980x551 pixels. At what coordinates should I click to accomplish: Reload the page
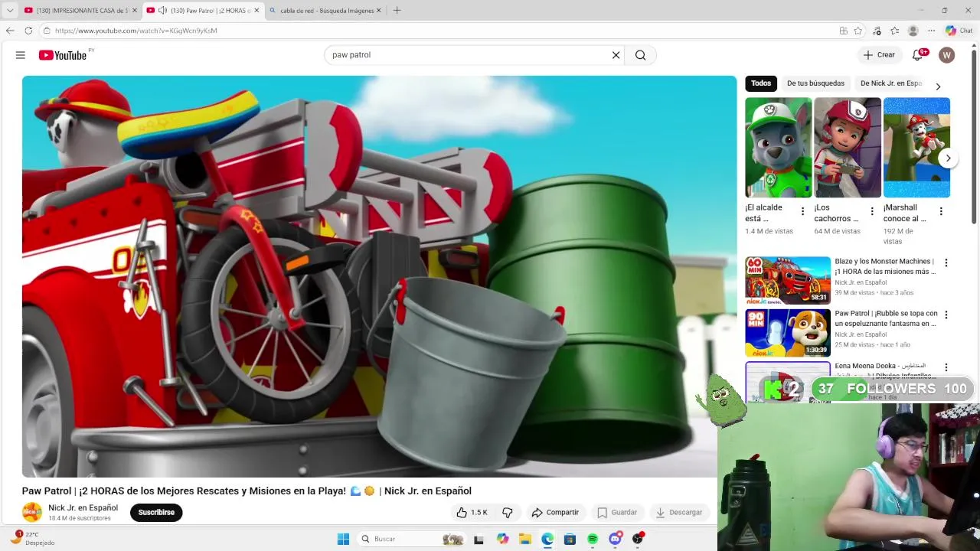(x=28, y=31)
